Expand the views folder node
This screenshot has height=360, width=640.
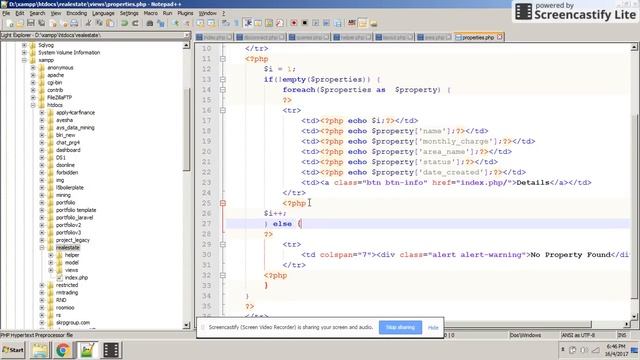click(51, 270)
